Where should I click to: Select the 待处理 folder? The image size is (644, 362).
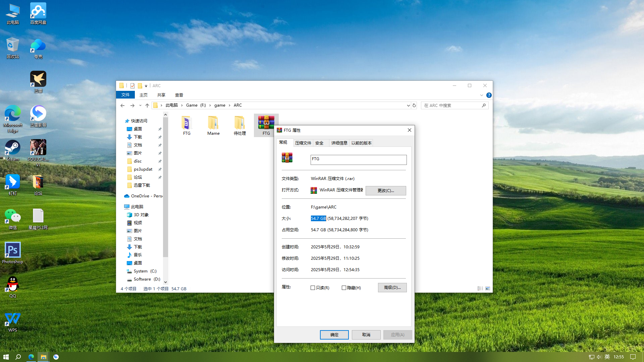239,125
